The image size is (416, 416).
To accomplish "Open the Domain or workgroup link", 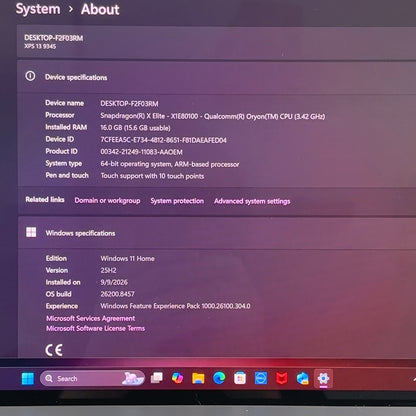I will pos(107,200).
